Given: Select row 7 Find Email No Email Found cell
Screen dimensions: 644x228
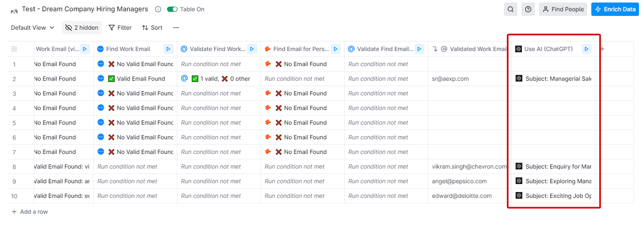Looking at the screenshot, I should pyautogui.click(x=302, y=152).
